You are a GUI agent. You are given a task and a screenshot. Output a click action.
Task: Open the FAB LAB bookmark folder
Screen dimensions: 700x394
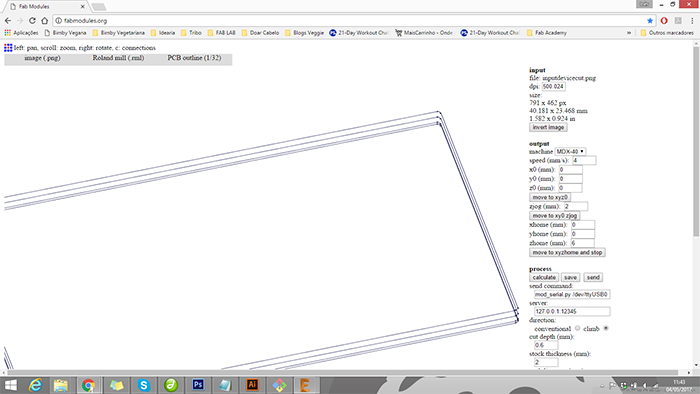pos(221,33)
